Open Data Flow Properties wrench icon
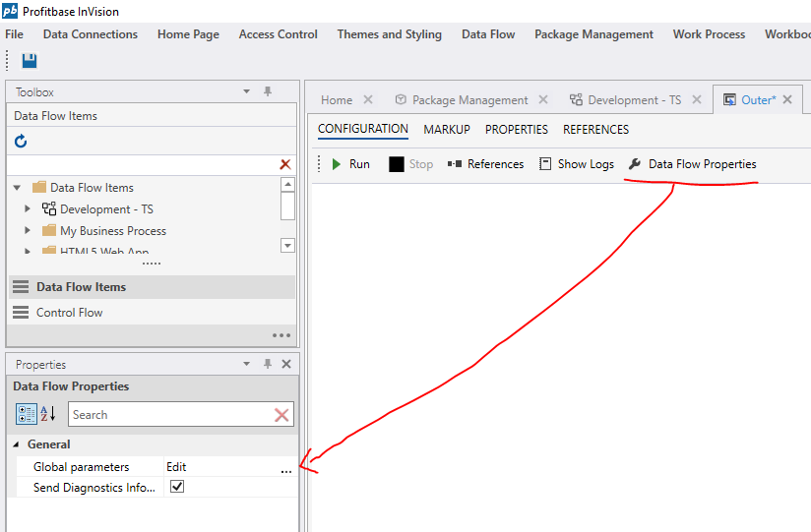 pyautogui.click(x=635, y=164)
